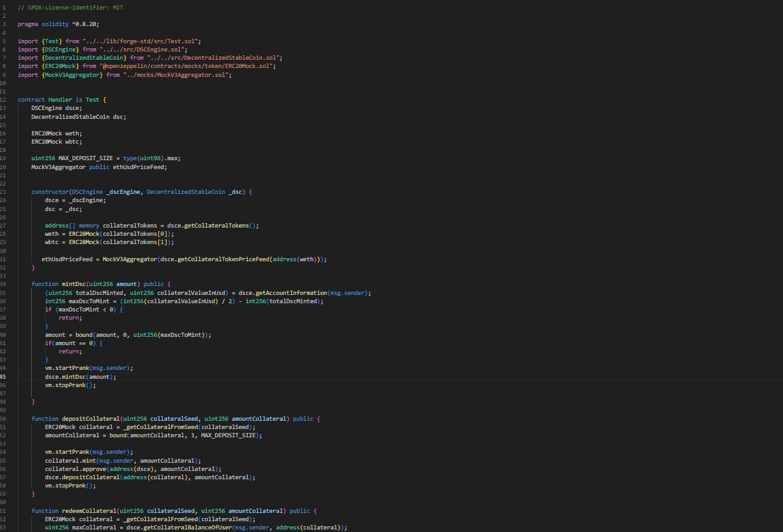Click the 'getCollateralTokenPriceFeed' call

tap(223, 259)
